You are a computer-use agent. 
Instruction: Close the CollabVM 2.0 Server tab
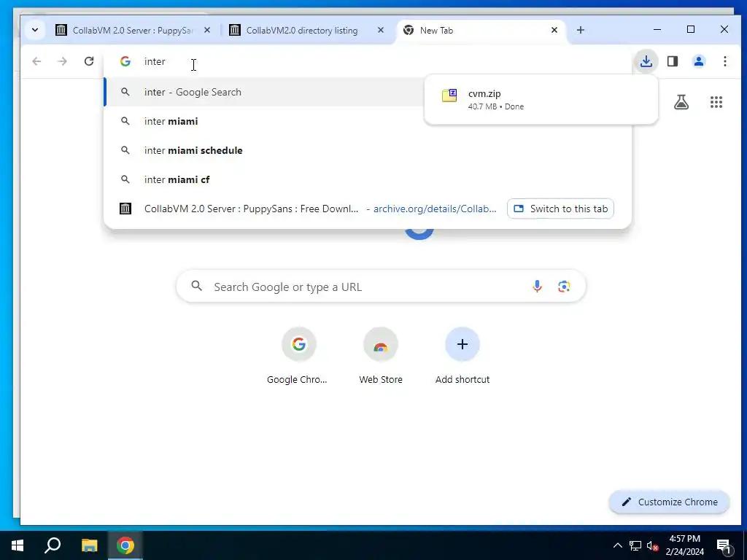tap(207, 30)
